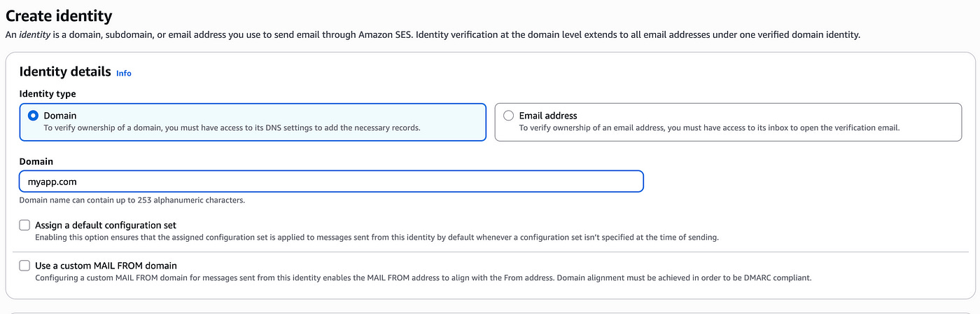980x314 pixels.
Task: Click the 253 alphanumeric characters hint text
Action: point(132,200)
